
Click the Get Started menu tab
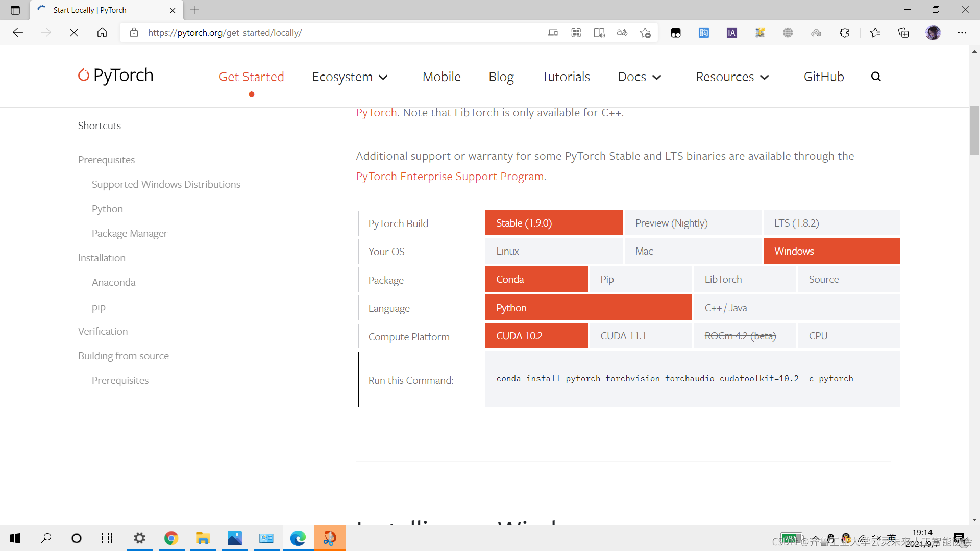(x=251, y=76)
